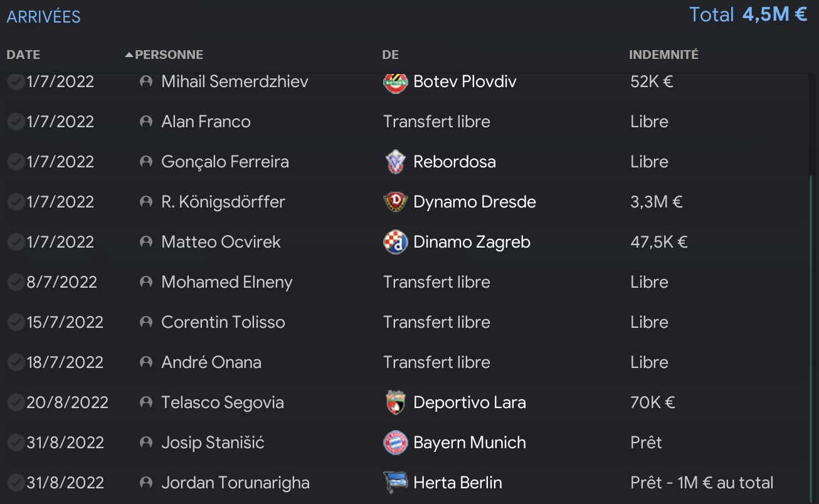Select the Deportivo Lara club badge
819x504 pixels.
pos(395,402)
